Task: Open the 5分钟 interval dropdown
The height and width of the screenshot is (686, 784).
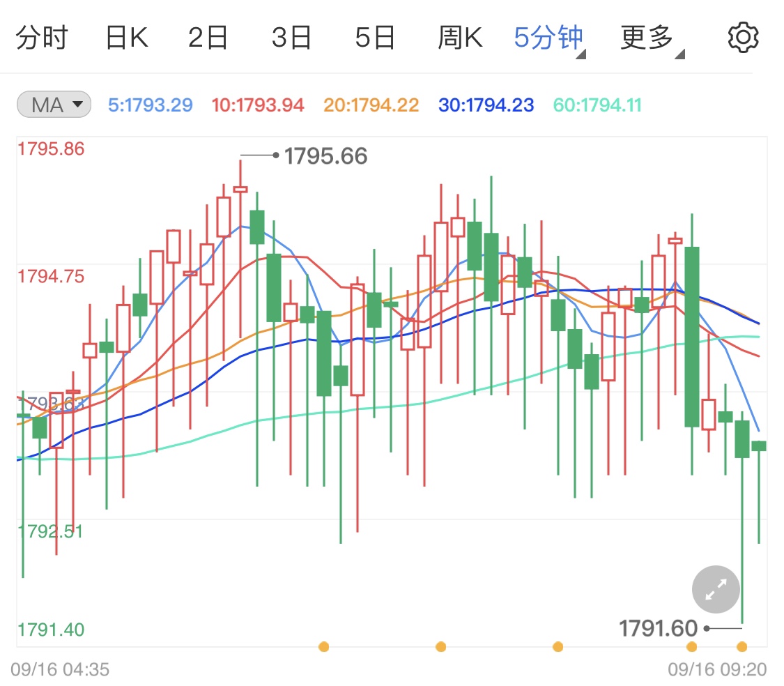Action: click(x=550, y=38)
